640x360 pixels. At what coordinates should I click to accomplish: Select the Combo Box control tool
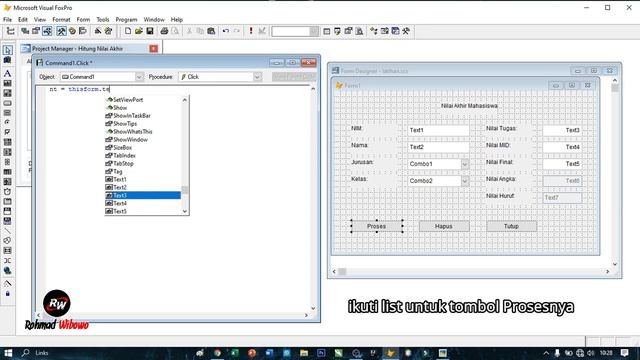[7, 142]
